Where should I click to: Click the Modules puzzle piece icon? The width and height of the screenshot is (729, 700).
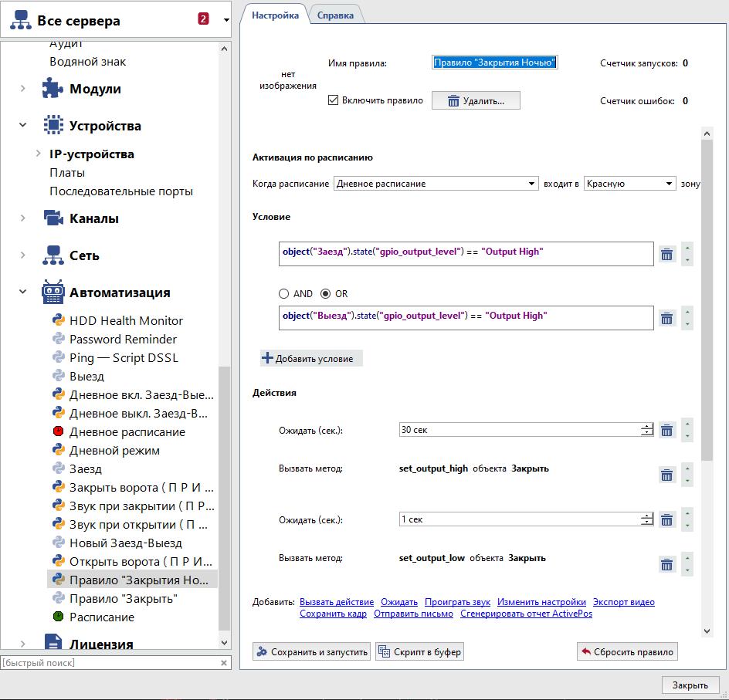53,89
